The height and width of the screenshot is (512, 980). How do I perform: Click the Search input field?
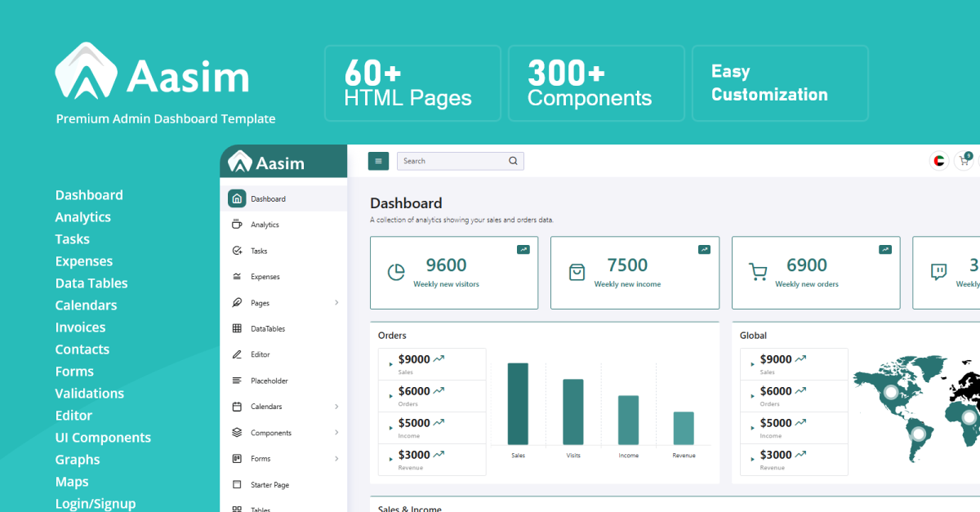[x=451, y=161]
